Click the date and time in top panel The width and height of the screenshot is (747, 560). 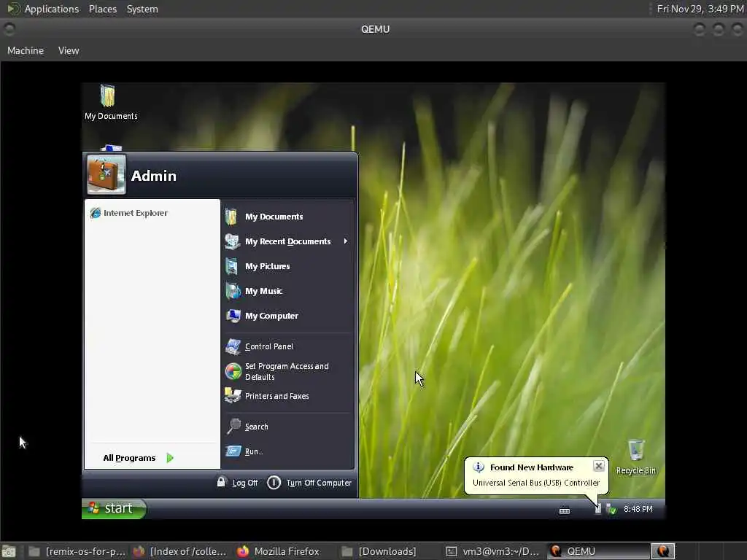point(700,9)
